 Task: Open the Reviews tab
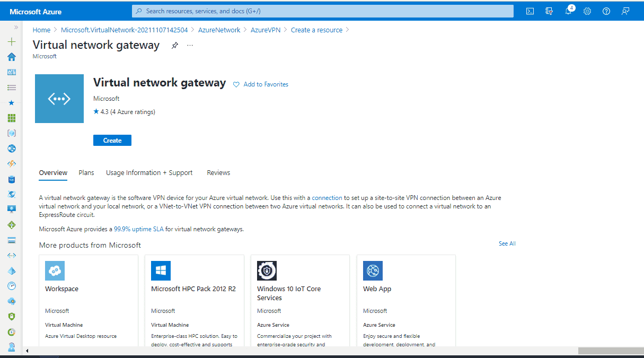coord(218,173)
